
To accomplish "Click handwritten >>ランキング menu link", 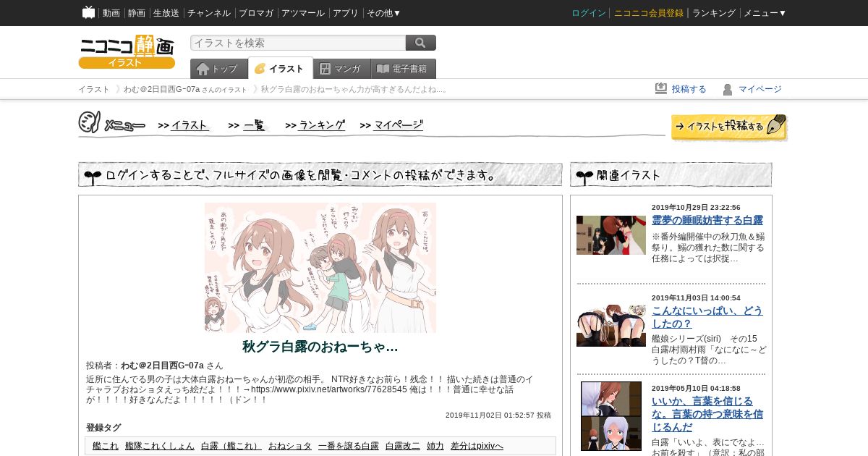I will coord(315,125).
